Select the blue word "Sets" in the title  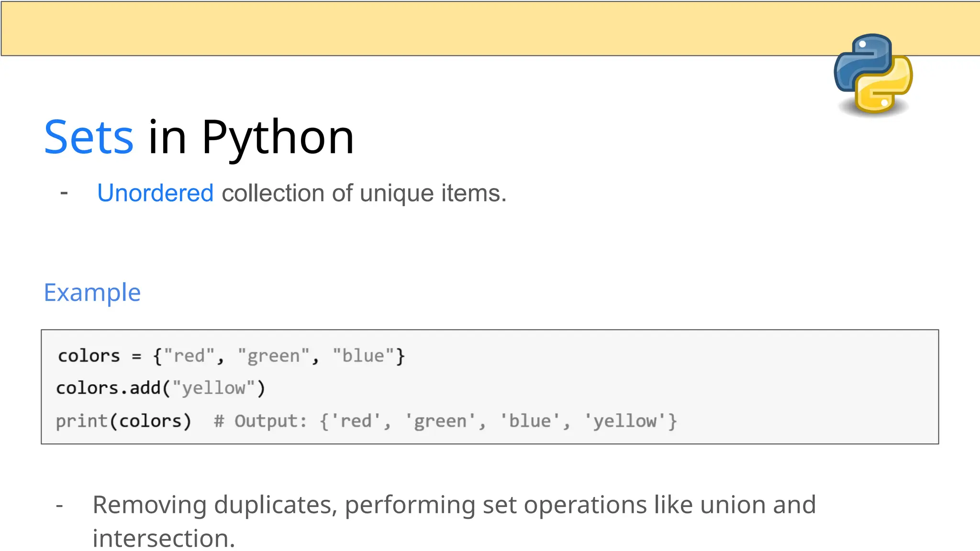point(89,137)
